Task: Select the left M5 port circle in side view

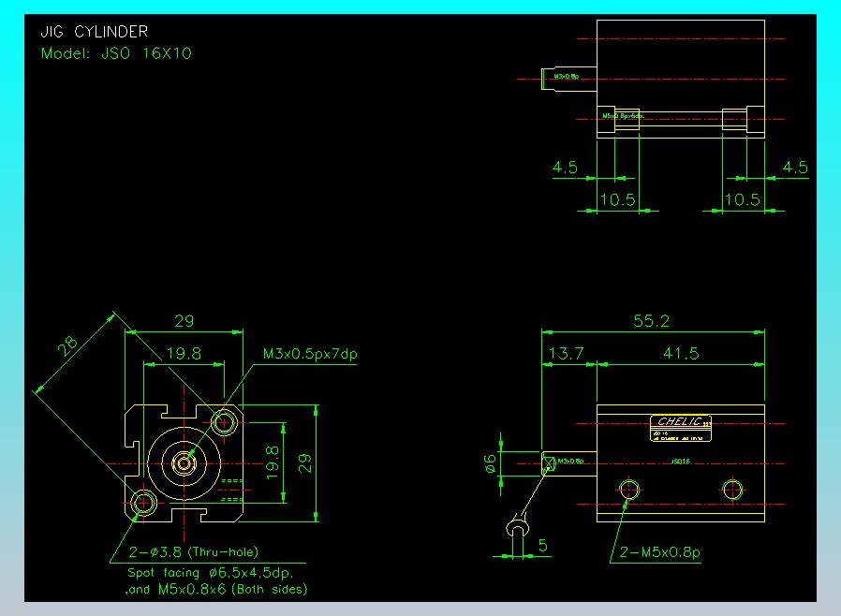Action: (629, 490)
